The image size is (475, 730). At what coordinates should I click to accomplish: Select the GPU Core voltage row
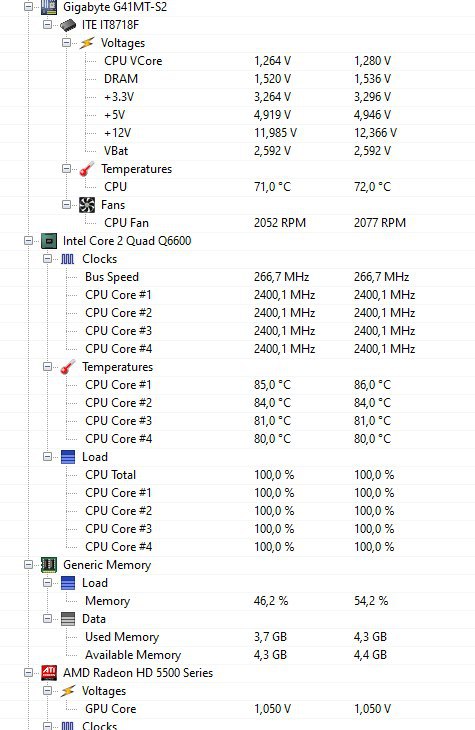click(238, 709)
